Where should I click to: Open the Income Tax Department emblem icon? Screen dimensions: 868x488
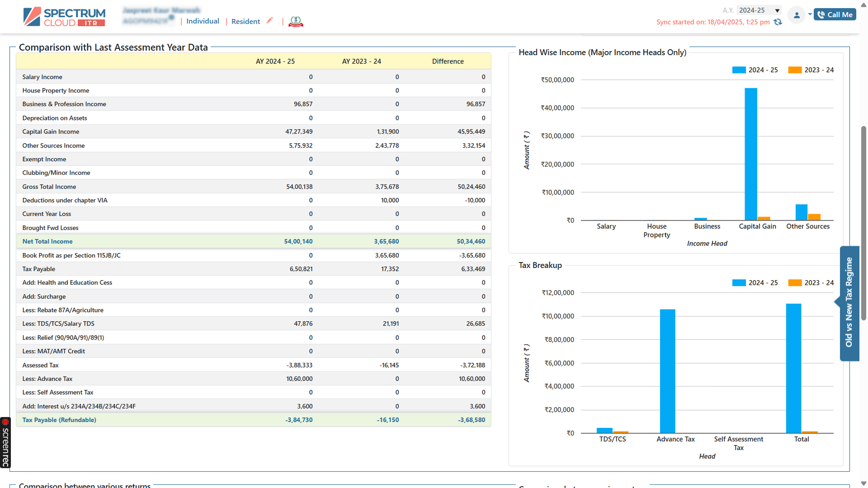pyautogui.click(x=296, y=21)
